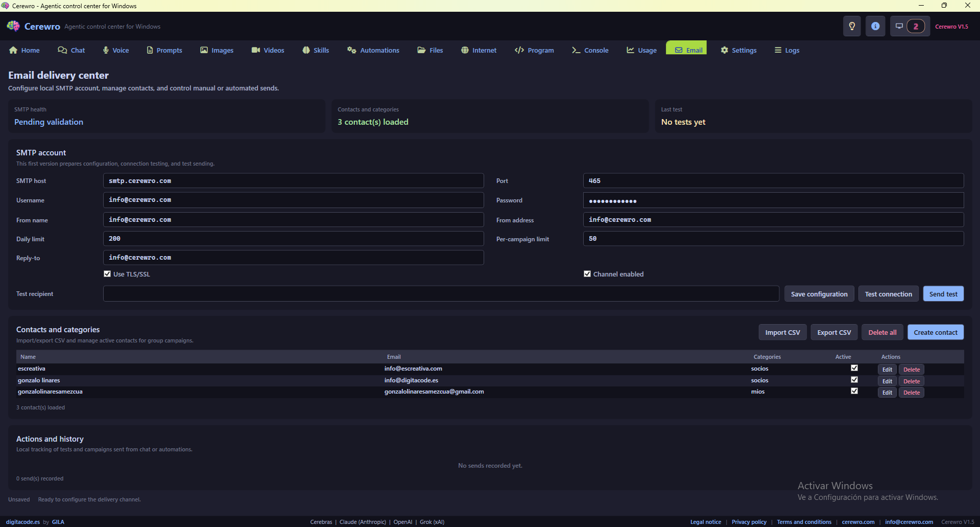The height and width of the screenshot is (527, 980).
Task: Click the Automations gear icon
Action: pos(351,50)
